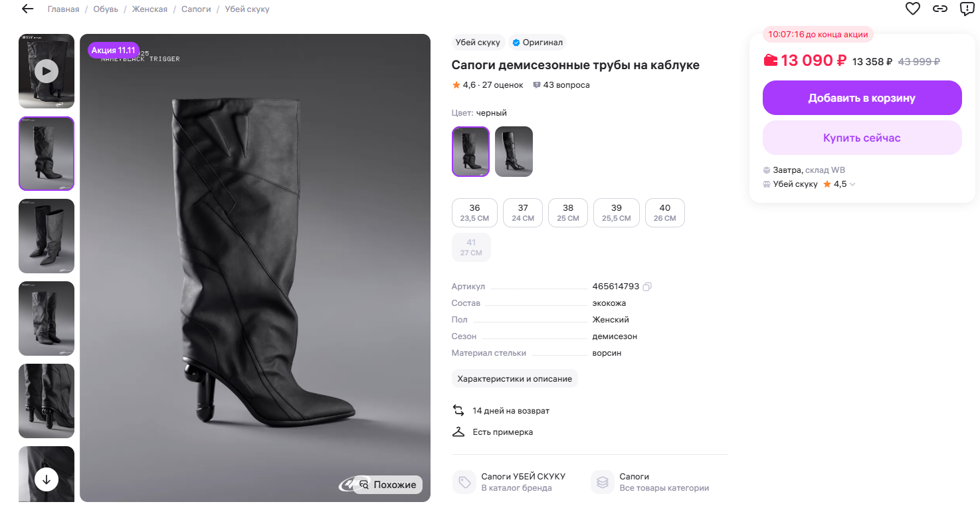Select size 36 (23,5 см)

coord(474,213)
